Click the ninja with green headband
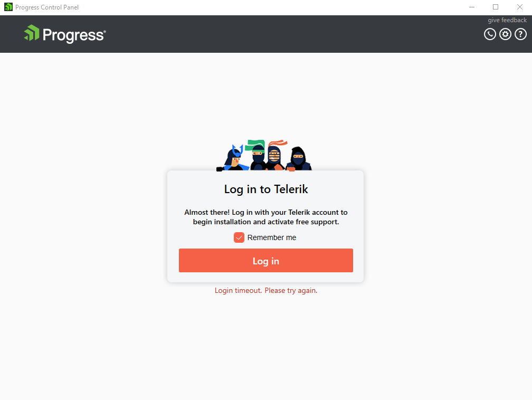The height and width of the screenshot is (400, 532). 258,155
